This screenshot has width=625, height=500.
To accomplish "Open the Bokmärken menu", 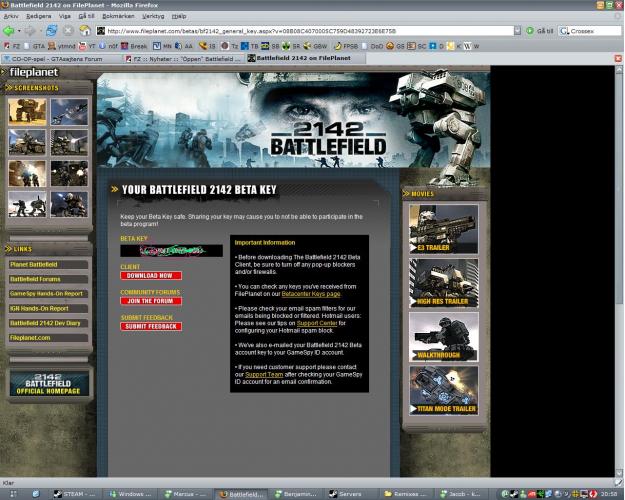I will [118, 16].
